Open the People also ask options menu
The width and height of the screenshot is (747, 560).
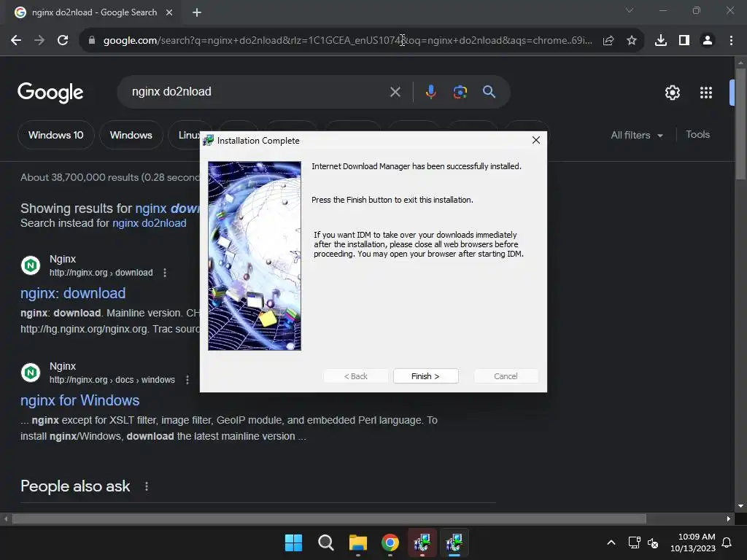tap(146, 486)
